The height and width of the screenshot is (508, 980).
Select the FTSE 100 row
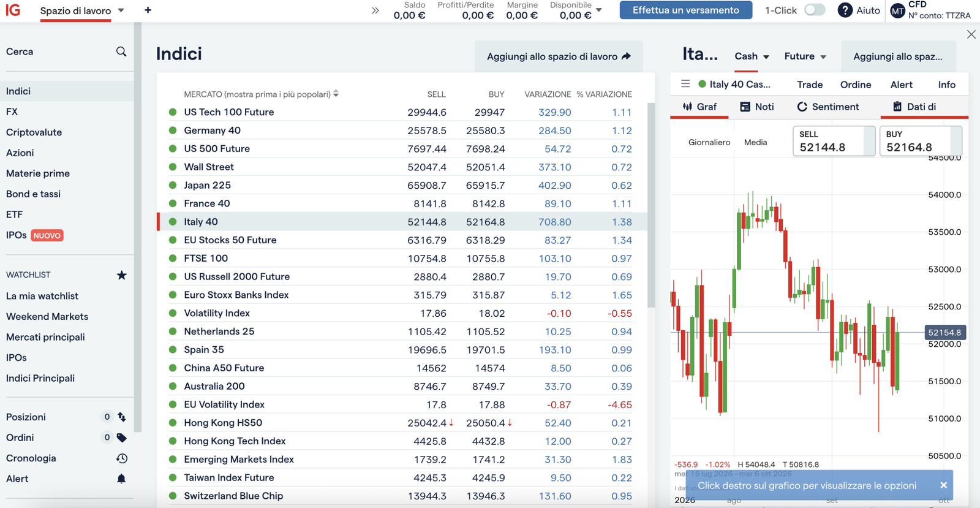click(x=402, y=259)
